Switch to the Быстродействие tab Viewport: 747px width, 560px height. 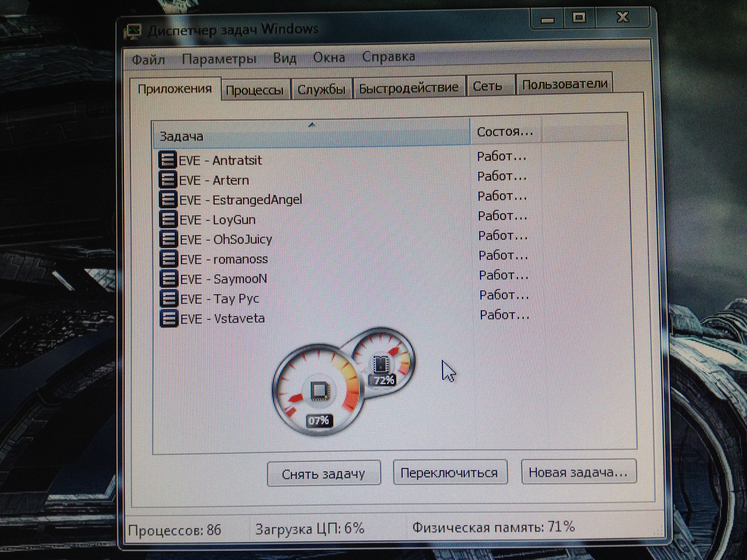coord(408,89)
